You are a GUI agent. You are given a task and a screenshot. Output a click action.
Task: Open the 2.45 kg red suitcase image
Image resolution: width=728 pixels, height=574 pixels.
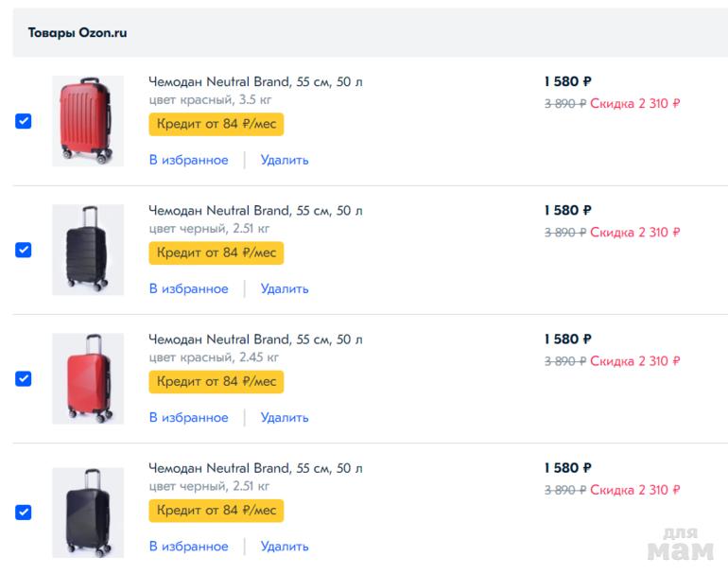(x=87, y=378)
